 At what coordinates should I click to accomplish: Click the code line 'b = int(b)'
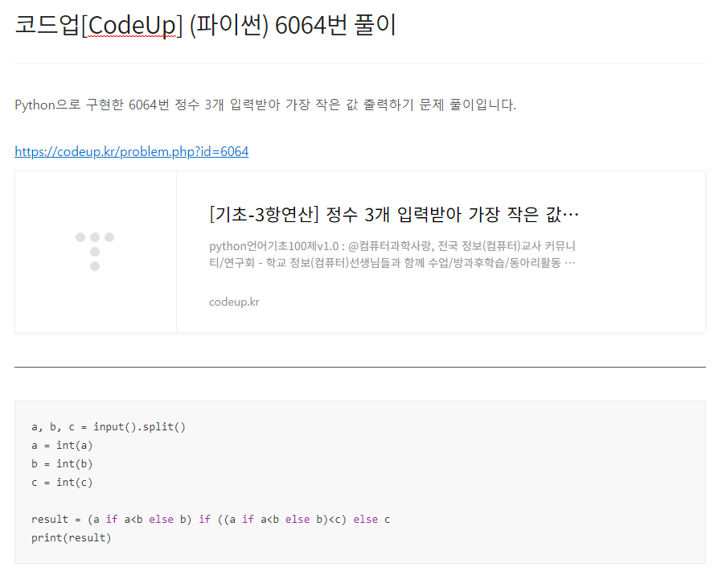click(x=62, y=464)
